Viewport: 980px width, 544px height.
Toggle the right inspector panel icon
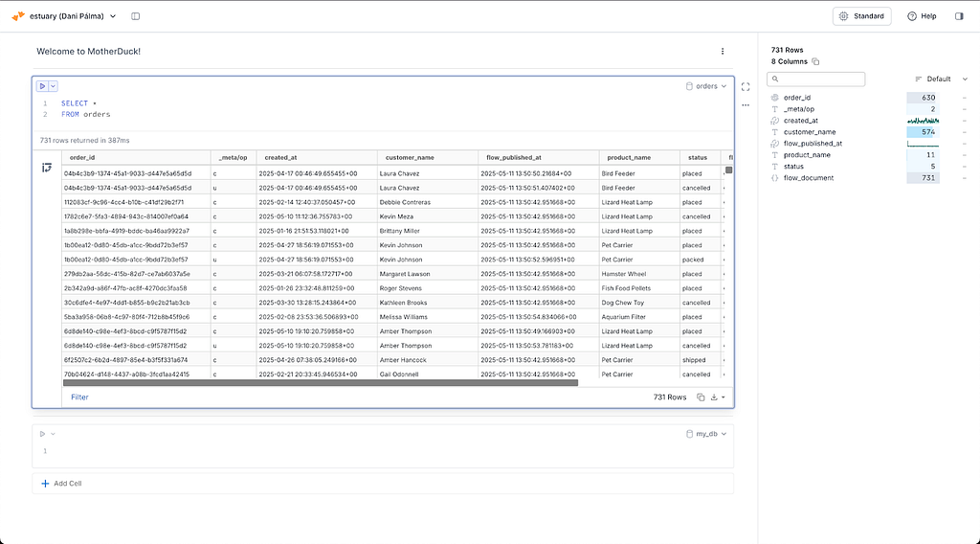click(959, 16)
